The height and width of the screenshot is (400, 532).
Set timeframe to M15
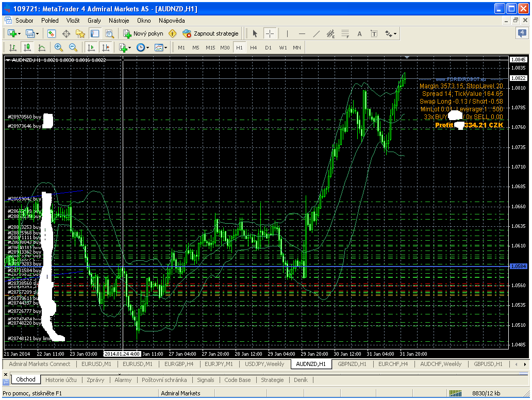(210, 47)
